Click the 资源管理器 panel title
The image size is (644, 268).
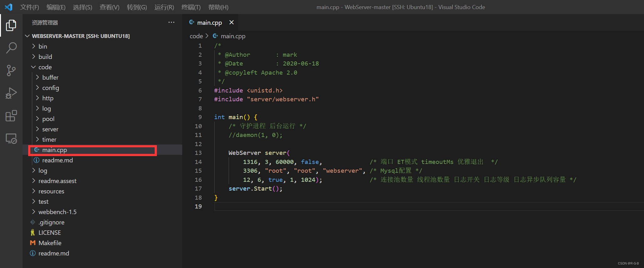tap(45, 23)
